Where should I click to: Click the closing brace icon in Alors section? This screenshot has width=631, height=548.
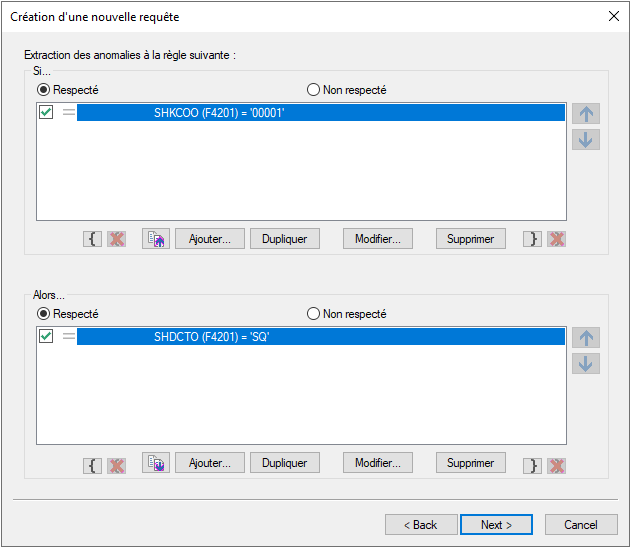[535, 464]
